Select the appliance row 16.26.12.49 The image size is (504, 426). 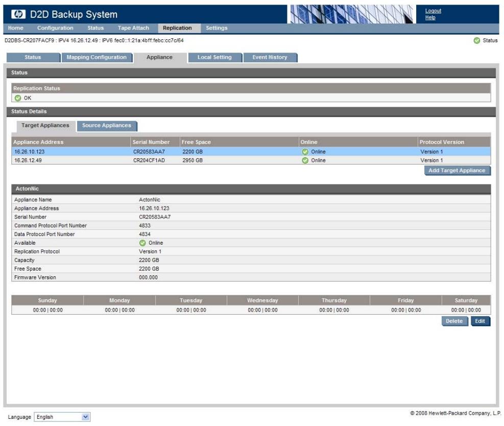pos(251,160)
